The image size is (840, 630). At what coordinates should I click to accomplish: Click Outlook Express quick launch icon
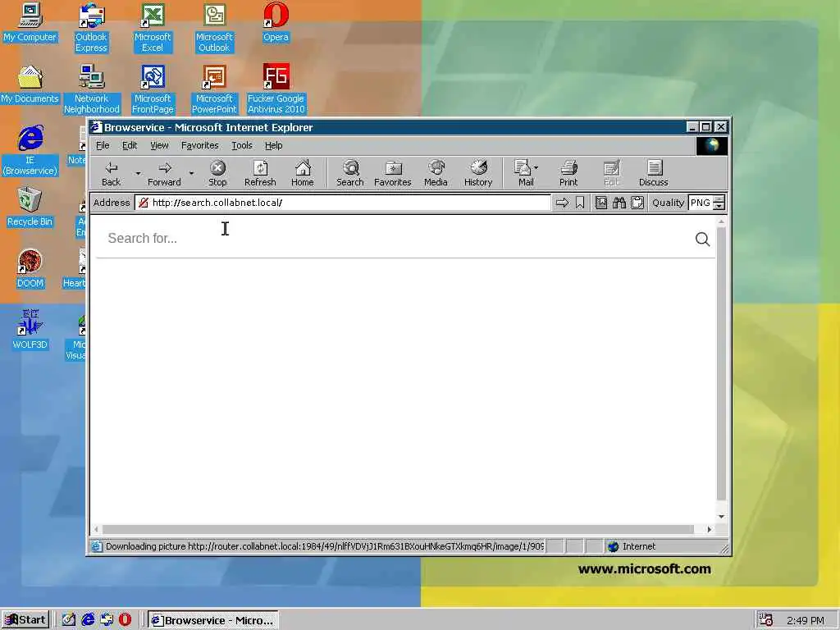point(107,620)
